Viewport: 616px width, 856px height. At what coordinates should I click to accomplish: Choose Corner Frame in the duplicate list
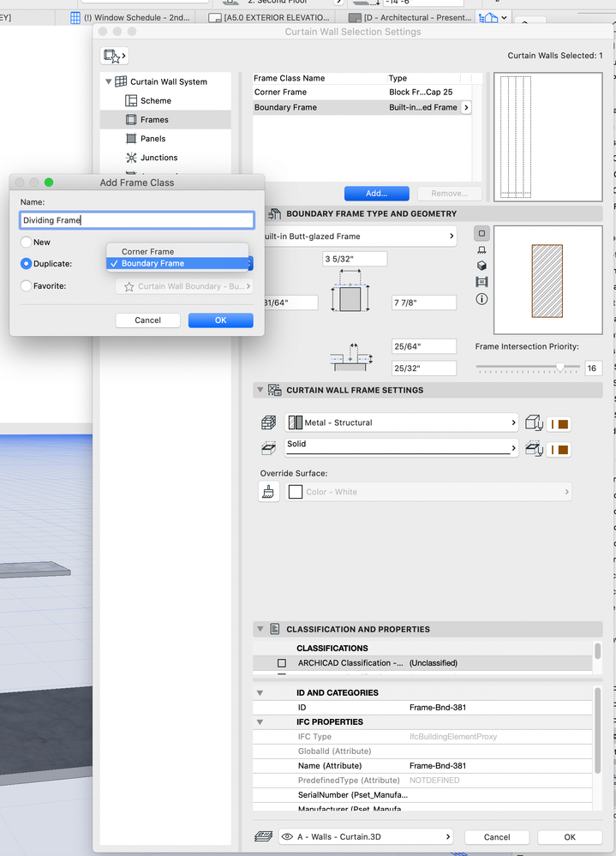(178, 251)
